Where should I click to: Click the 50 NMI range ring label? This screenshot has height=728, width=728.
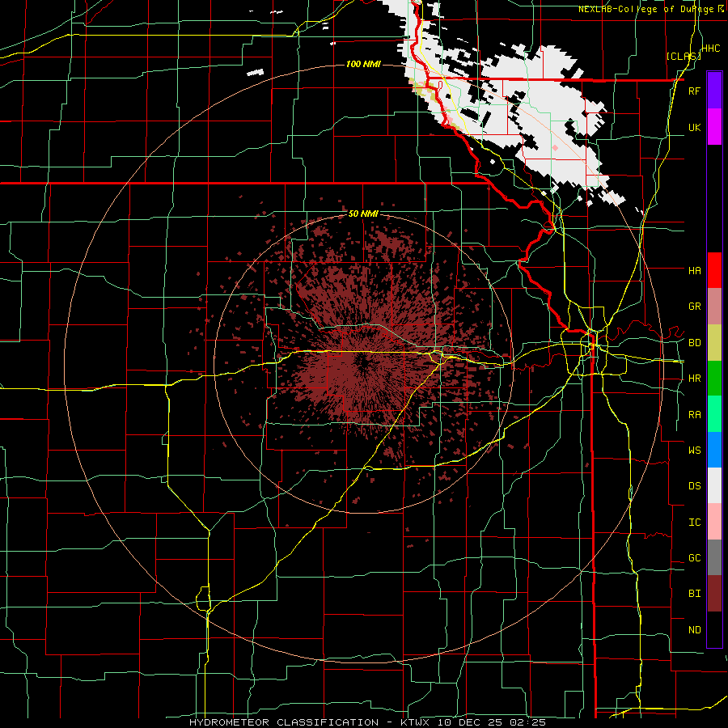coord(363,214)
